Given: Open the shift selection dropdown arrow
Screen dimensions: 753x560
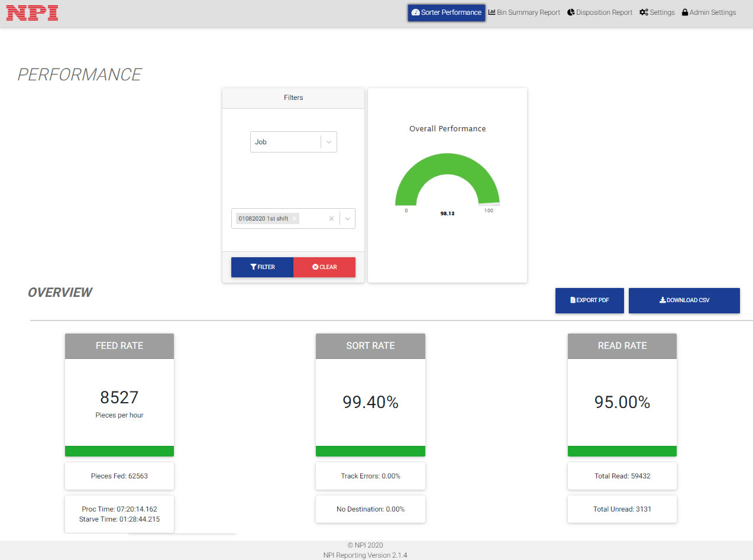Looking at the screenshot, I should coord(348,219).
